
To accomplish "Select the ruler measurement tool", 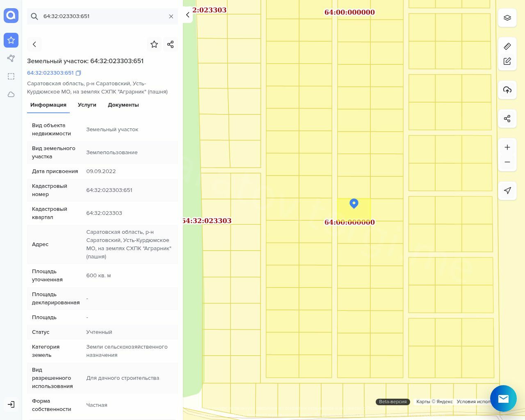I will pyautogui.click(x=507, y=46).
